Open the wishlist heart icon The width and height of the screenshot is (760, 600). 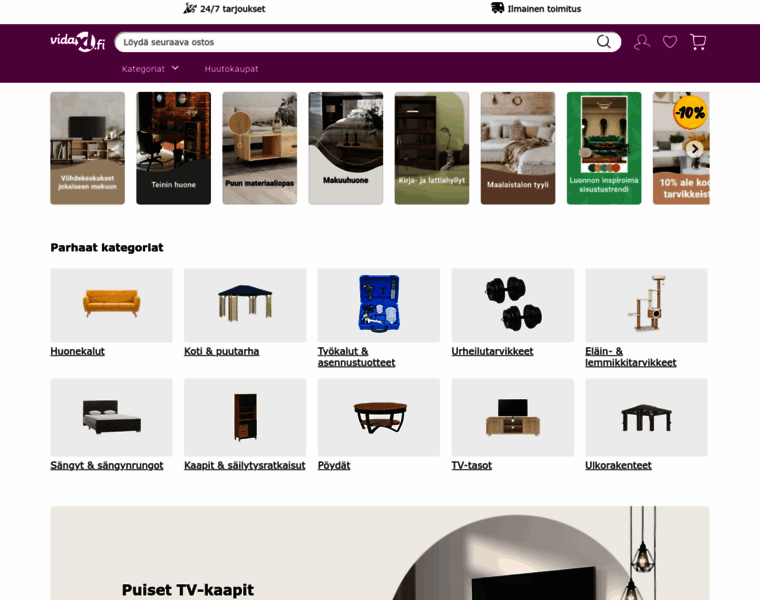click(670, 42)
